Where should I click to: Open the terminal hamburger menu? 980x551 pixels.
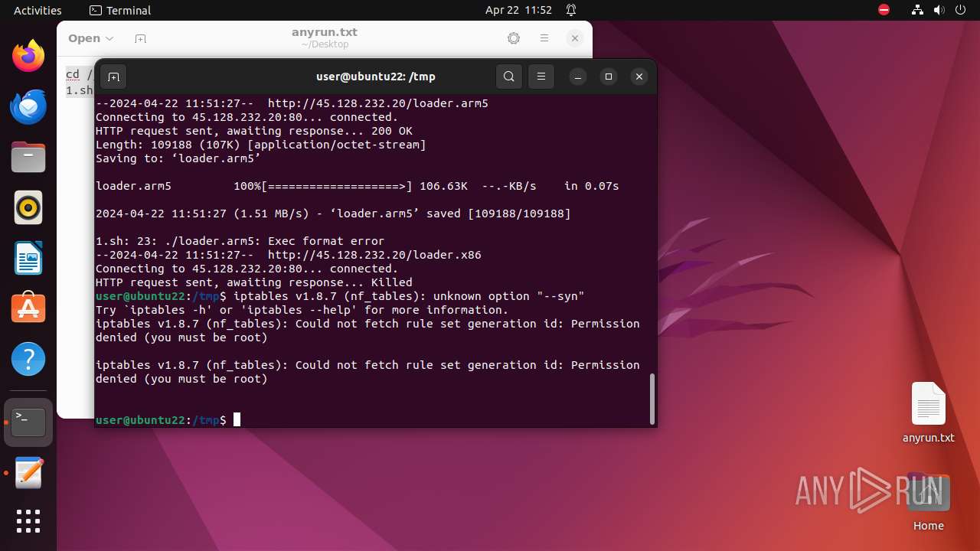pos(541,77)
